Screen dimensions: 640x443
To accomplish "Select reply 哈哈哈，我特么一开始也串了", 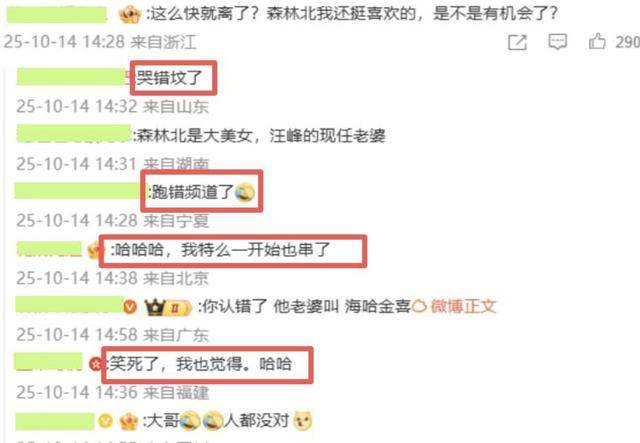I will coord(221,249).
